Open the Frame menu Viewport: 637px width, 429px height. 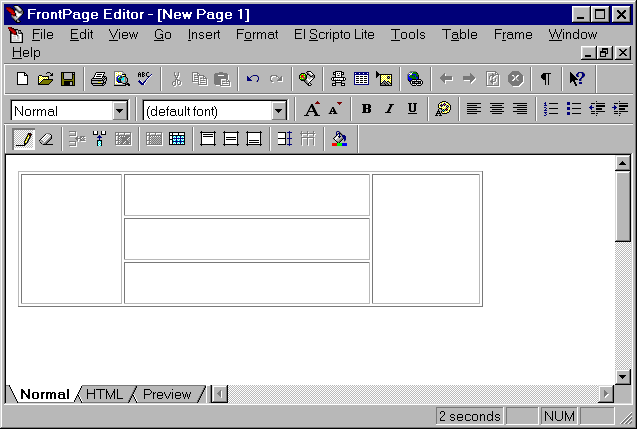513,35
